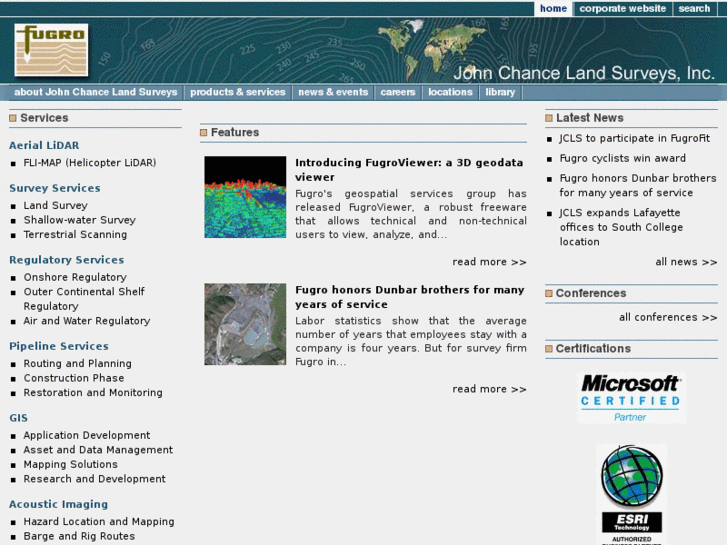The width and height of the screenshot is (727, 545).
Task: Open Construction Phase link
Action: coord(74,378)
